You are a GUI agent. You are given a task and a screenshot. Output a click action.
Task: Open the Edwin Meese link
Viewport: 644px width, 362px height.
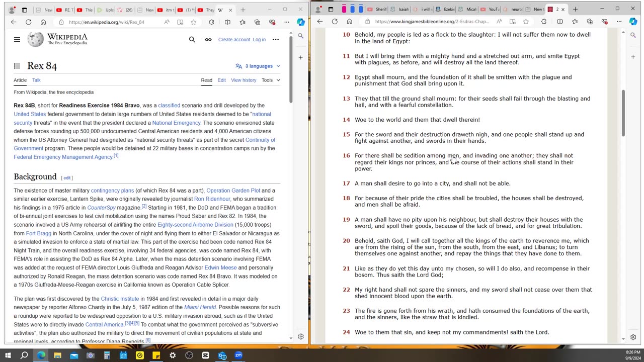[220, 267]
